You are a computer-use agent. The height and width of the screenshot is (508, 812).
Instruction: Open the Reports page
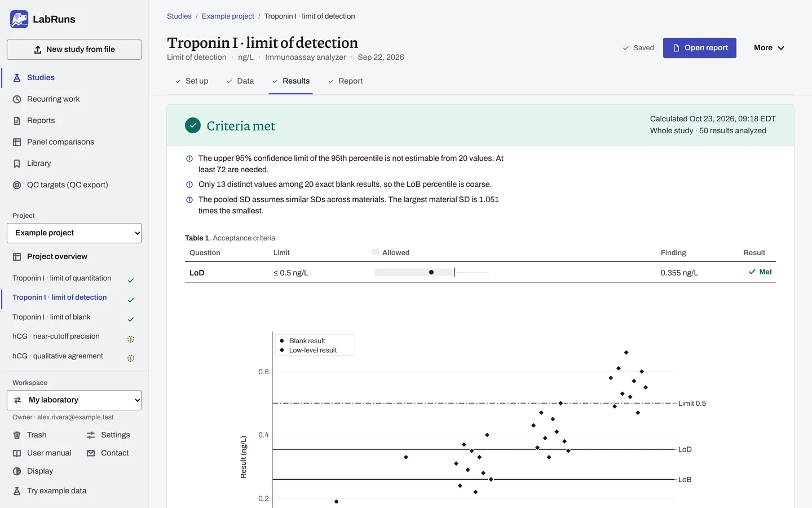pos(41,121)
